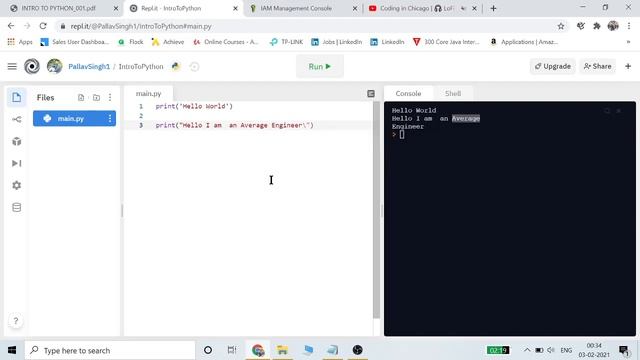The width and height of the screenshot is (640, 360).
Task: Open a new browser tab
Action: coord(493,8)
